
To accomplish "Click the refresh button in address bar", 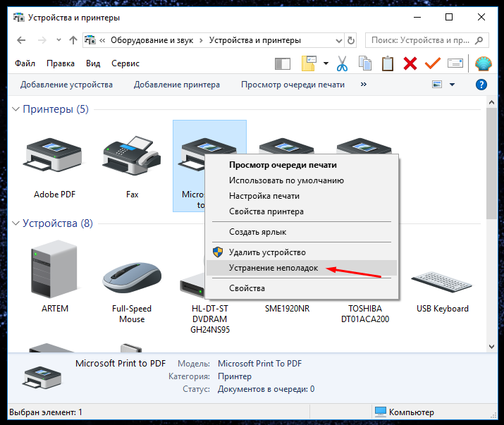I will pos(350,40).
